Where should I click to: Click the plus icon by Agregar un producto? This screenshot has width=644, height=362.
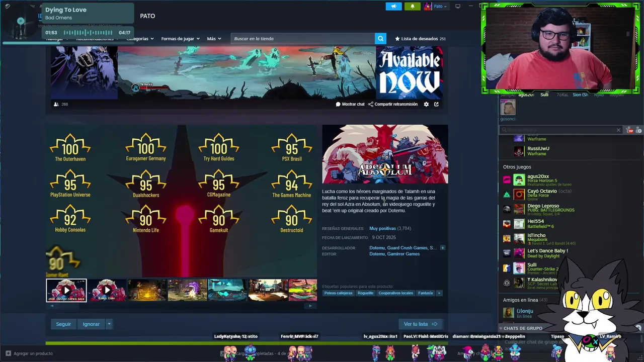coord(8,353)
